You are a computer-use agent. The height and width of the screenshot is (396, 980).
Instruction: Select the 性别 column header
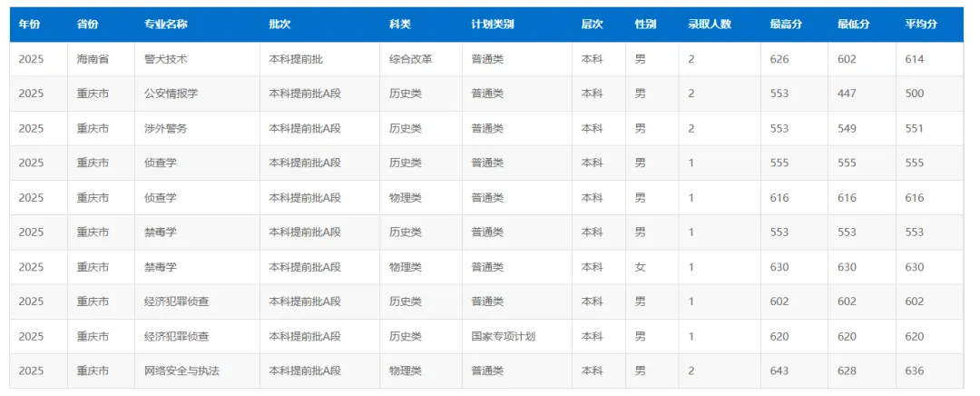click(x=646, y=25)
